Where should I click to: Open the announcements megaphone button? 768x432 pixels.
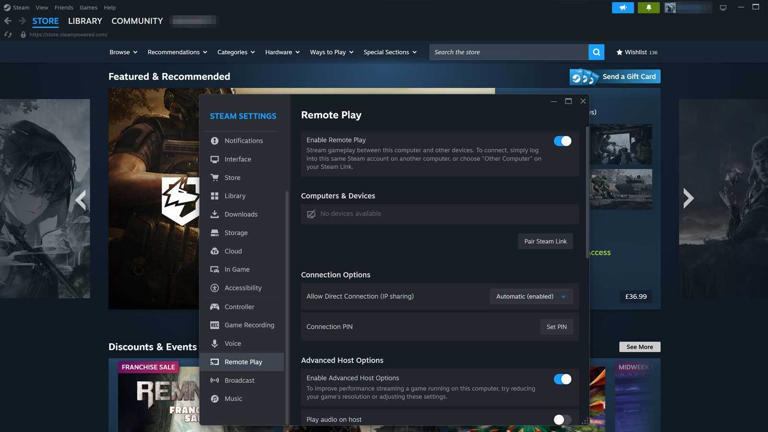(x=623, y=7)
